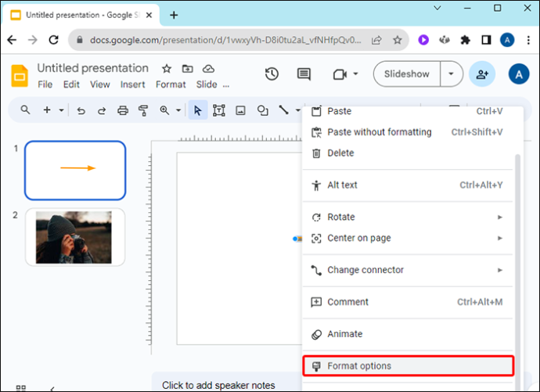This screenshot has height=392, width=540.
Task: Click the speaker notes field
Action: (227, 385)
